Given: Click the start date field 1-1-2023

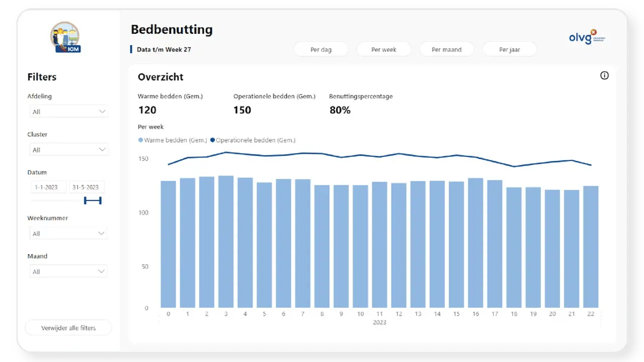Looking at the screenshot, I should pyautogui.click(x=49, y=187).
